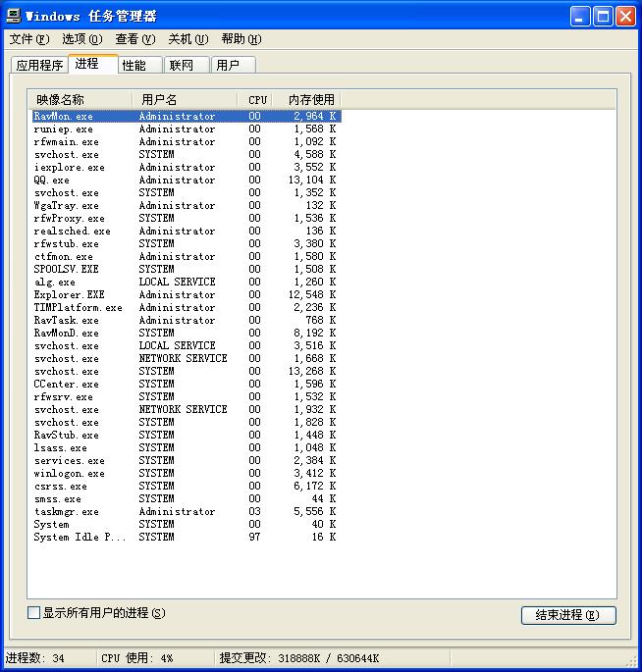
Task: Click the 提交更改 status bar entry
Action: (299, 658)
